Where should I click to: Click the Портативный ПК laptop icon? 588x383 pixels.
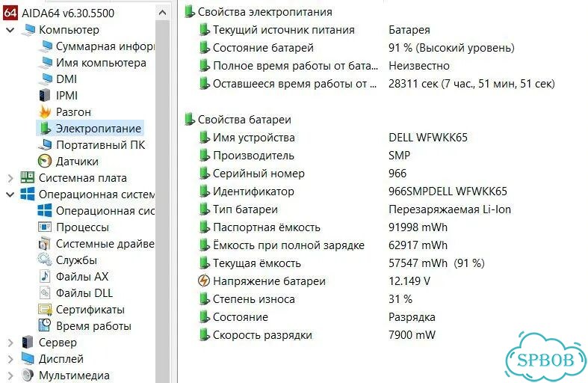click(46, 145)
